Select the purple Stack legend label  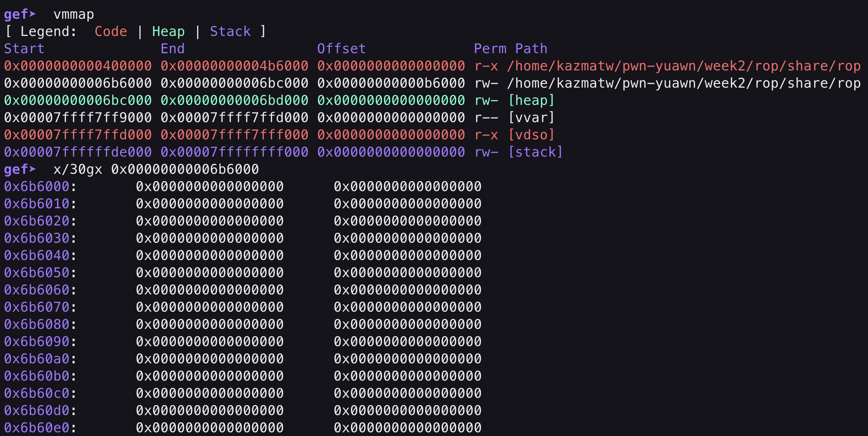pyautogui.click(x=230, y=31)
